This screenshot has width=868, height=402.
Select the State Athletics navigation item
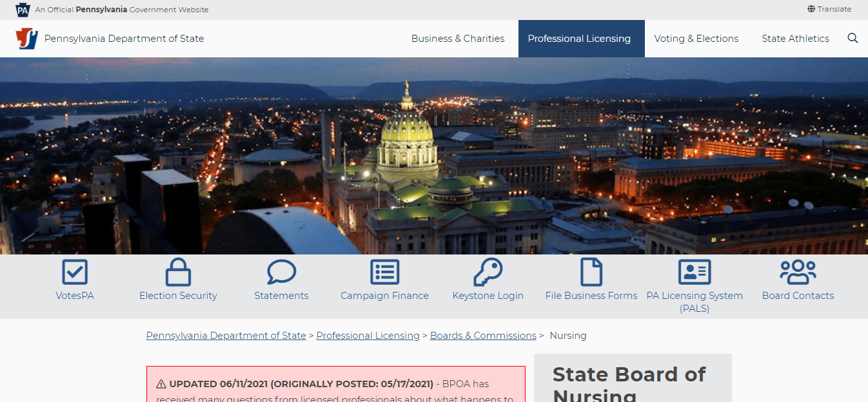pyautogui.click(x=795, y=38)
